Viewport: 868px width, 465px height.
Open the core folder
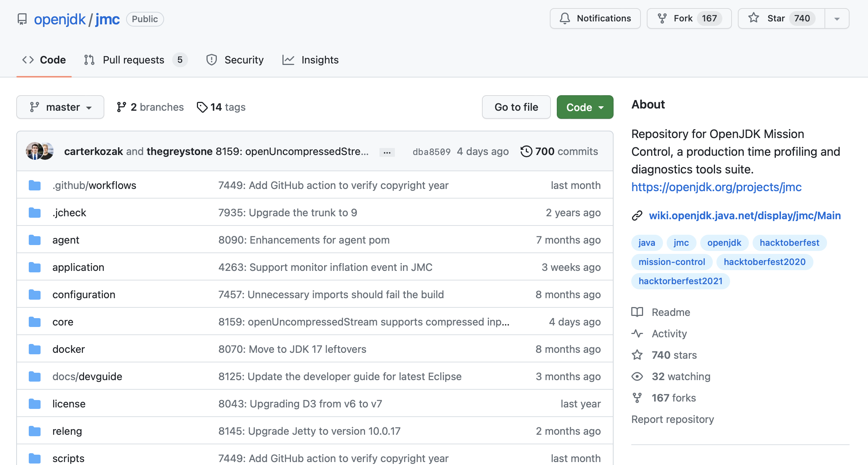click(63, 322)
